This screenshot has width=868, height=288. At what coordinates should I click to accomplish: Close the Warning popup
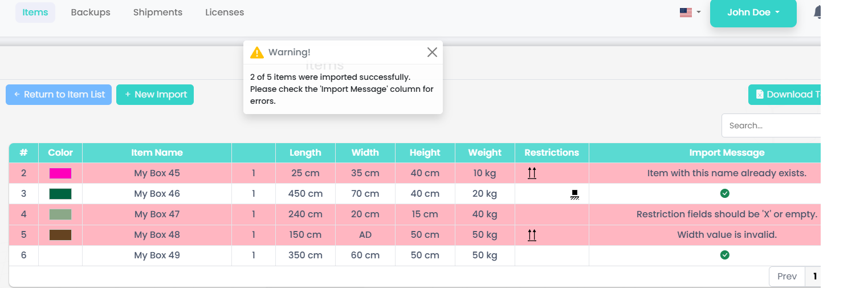[x=432, y=52]
